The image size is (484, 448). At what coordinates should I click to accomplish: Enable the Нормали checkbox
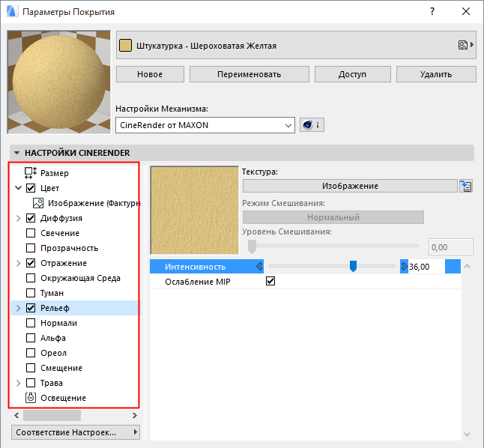point(31,323)
